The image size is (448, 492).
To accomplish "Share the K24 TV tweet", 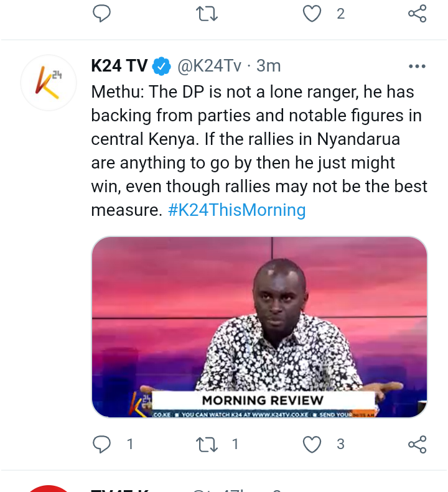I will [x=418, y=444].
